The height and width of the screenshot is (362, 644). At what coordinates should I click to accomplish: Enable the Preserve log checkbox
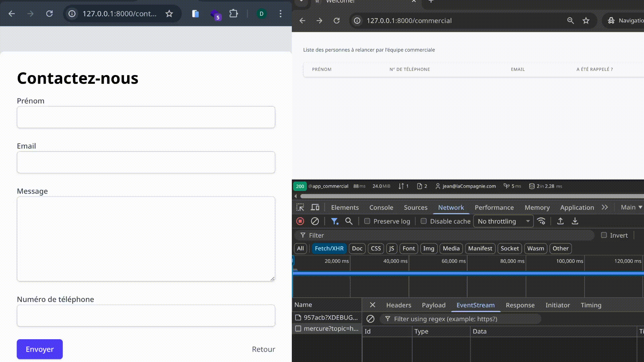[x=367, y=221]
